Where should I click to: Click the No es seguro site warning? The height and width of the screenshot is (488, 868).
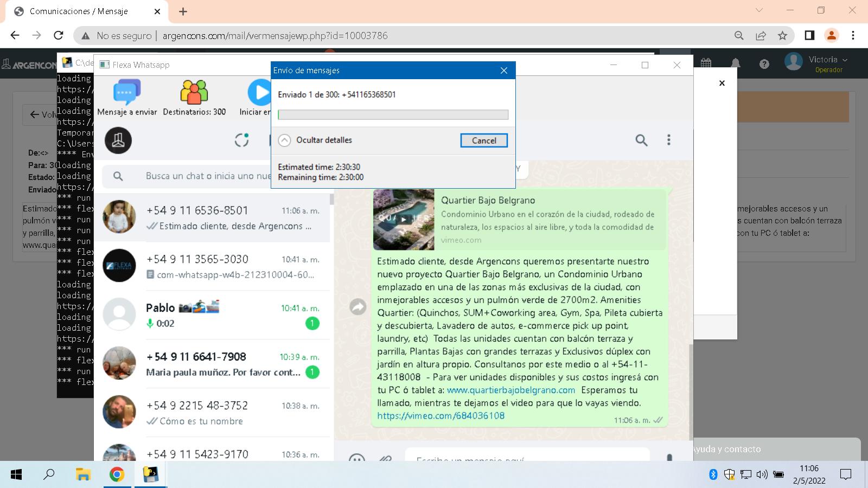pos(116,36)
